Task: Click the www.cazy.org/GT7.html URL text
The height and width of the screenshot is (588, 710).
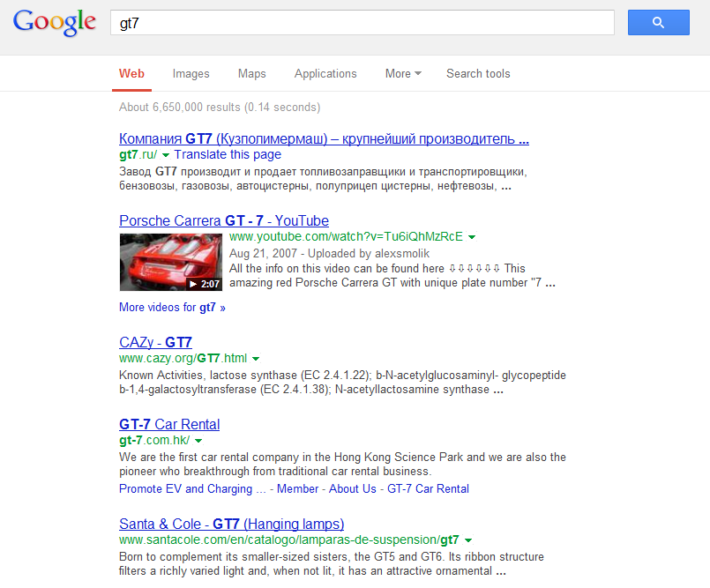Action: pyautogui.click(x=183, y=358)
